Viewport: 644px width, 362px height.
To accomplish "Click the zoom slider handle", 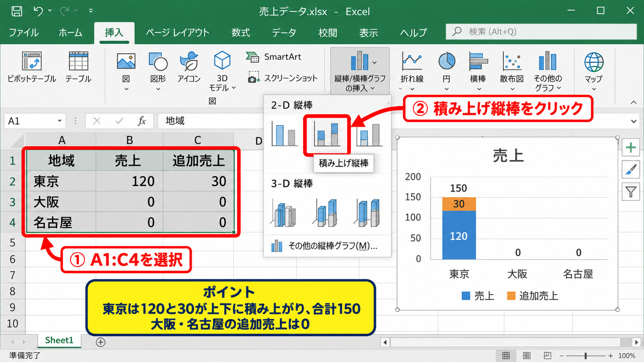I will click(x=585, y=356).
